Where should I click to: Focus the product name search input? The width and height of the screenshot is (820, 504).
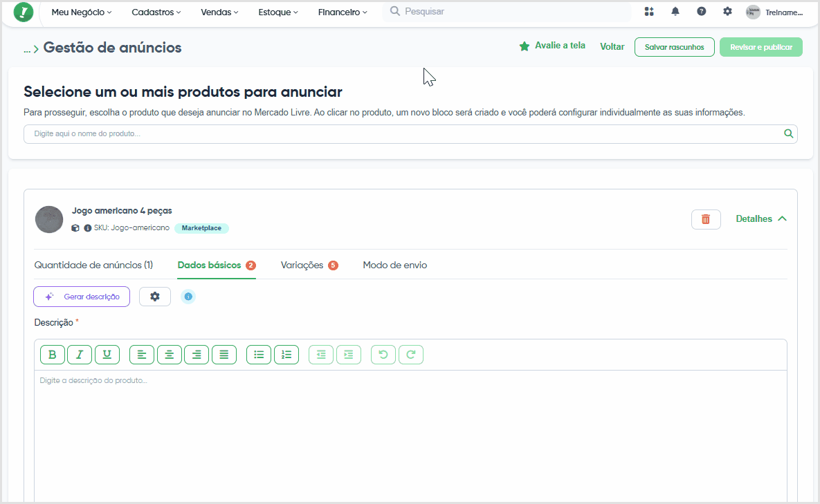coord(410,133)
